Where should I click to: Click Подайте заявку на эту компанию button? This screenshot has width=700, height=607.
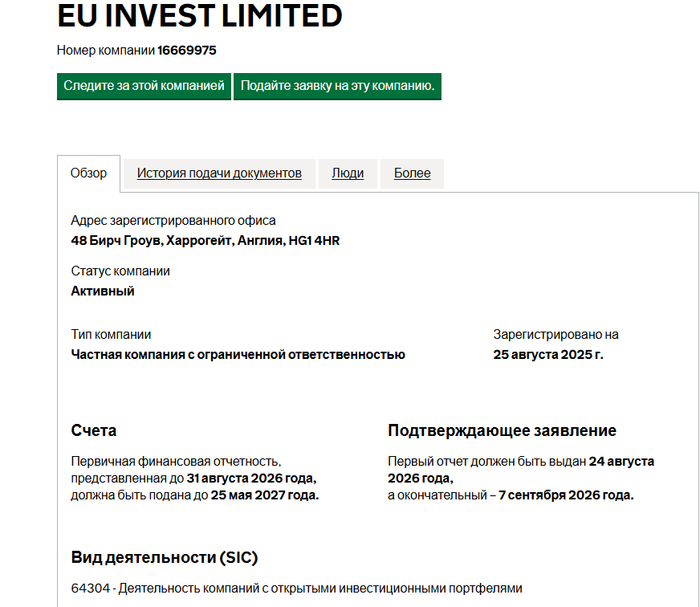point(337,87)
